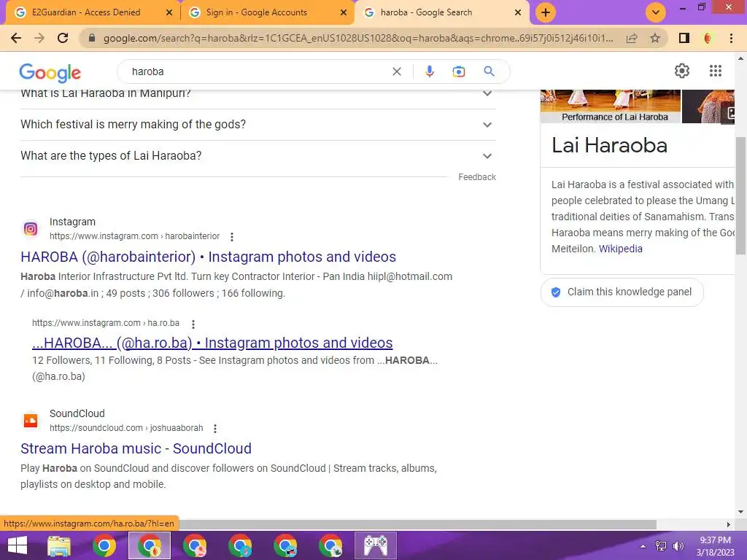Clear the search box text
The width and height of the screenshot is (747, 560).
coord(396,71)
